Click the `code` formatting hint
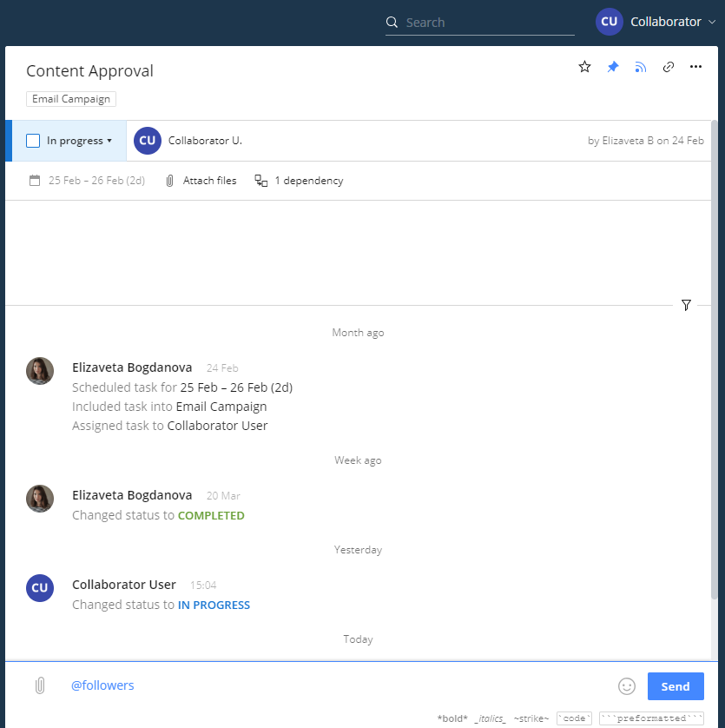The height and width of the screenshot is (728, 725). [x=574, y=718]
